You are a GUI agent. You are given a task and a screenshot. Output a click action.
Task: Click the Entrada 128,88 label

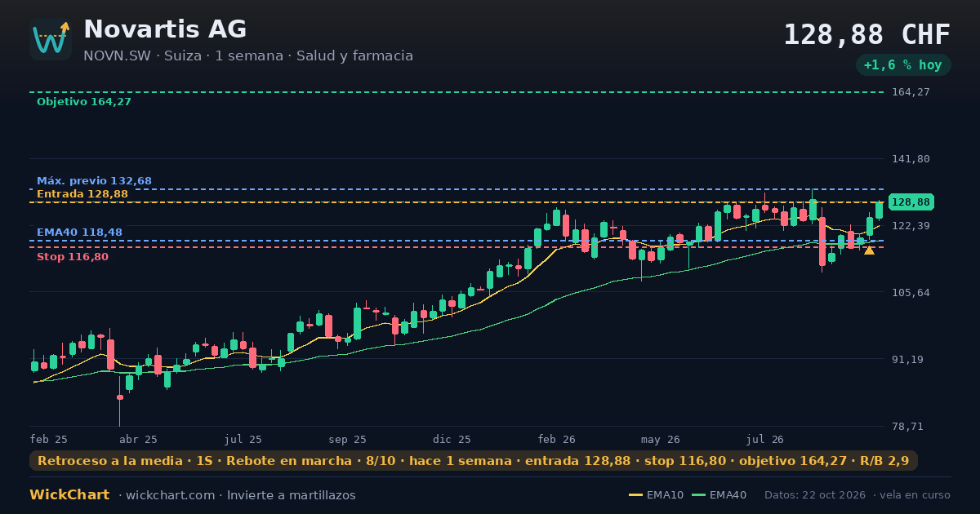(x=82, y=194)
